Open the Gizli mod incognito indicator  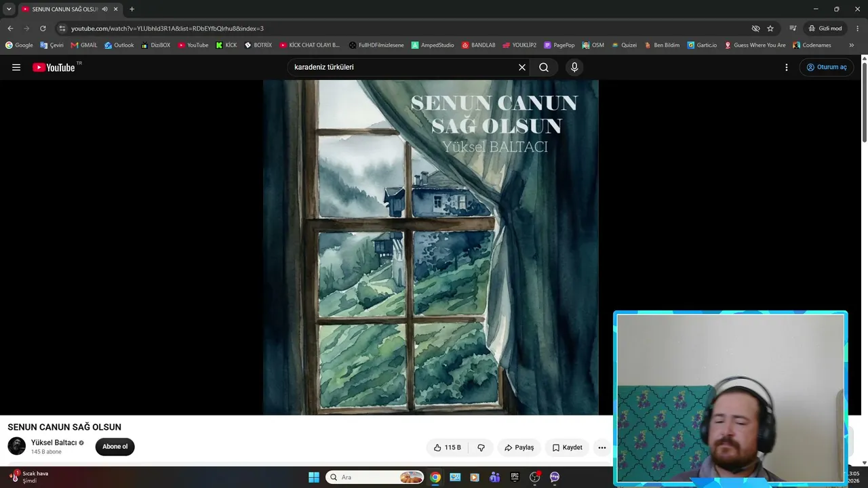pos(825,28)
